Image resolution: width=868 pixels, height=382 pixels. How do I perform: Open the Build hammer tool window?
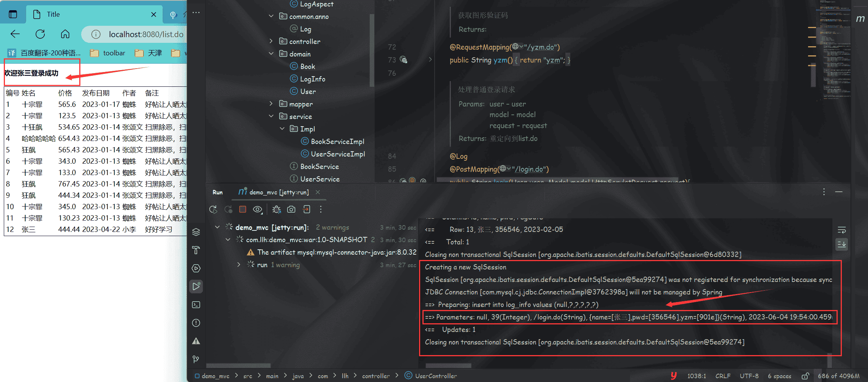[x=196, y=250]
